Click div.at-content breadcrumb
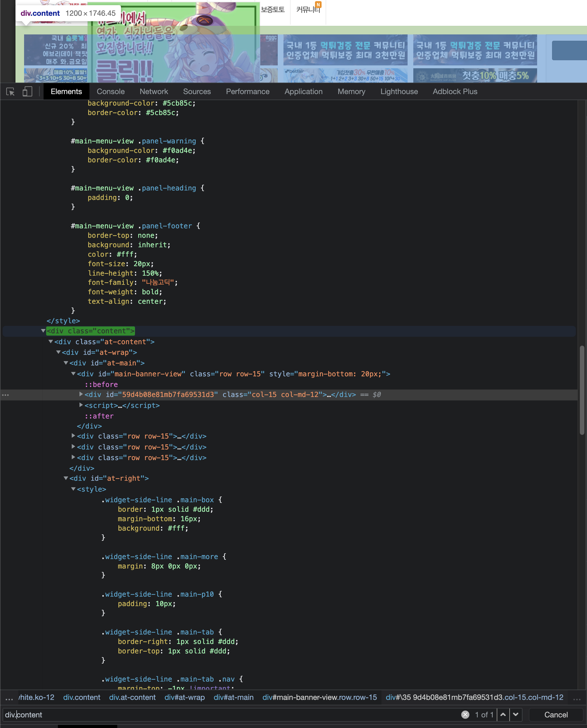Image resolution: width=587 pixels, height=728 pixels. coord(132,697)
